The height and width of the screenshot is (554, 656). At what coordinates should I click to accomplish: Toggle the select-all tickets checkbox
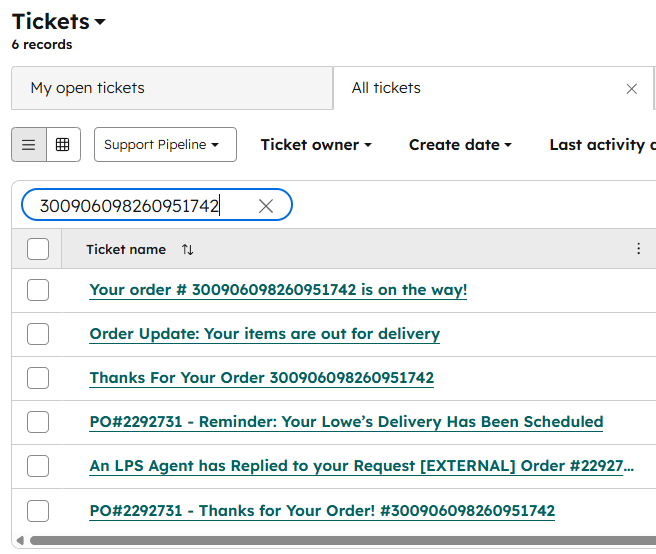[38, 249]
